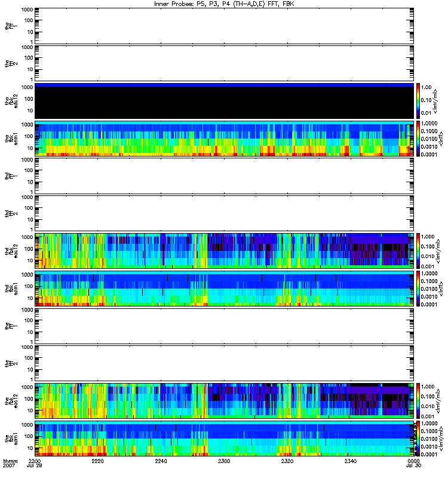Click the 'Jul 30' date label
Image resolution: width=448 pixels, height=478 pixels.
(x=413, y=466)
